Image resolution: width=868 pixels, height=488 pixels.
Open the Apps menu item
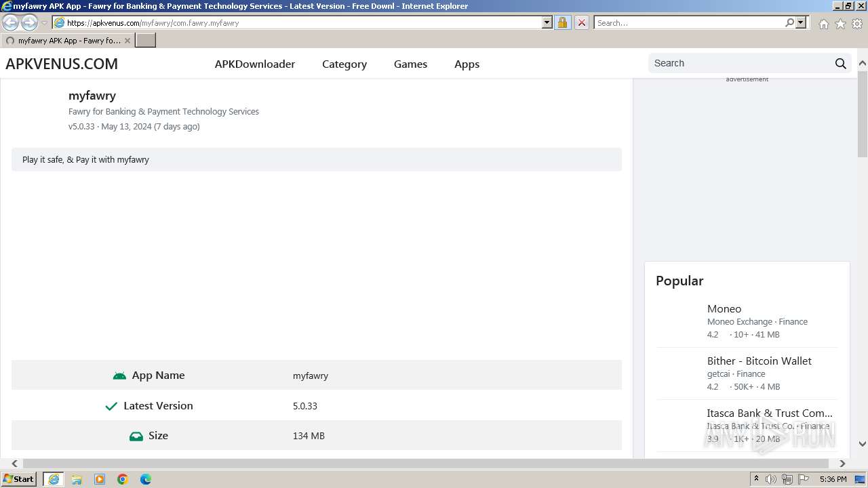467,64
